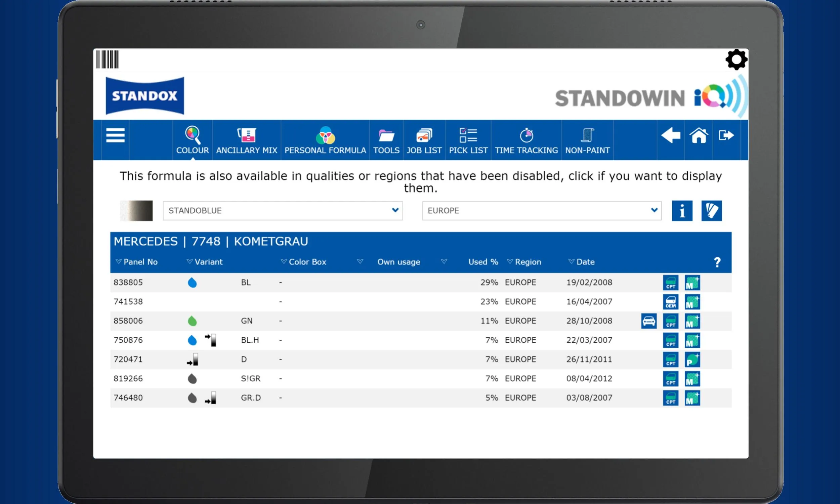Open the TOOLS tab

pyautogui.click(x=386, y=140)
